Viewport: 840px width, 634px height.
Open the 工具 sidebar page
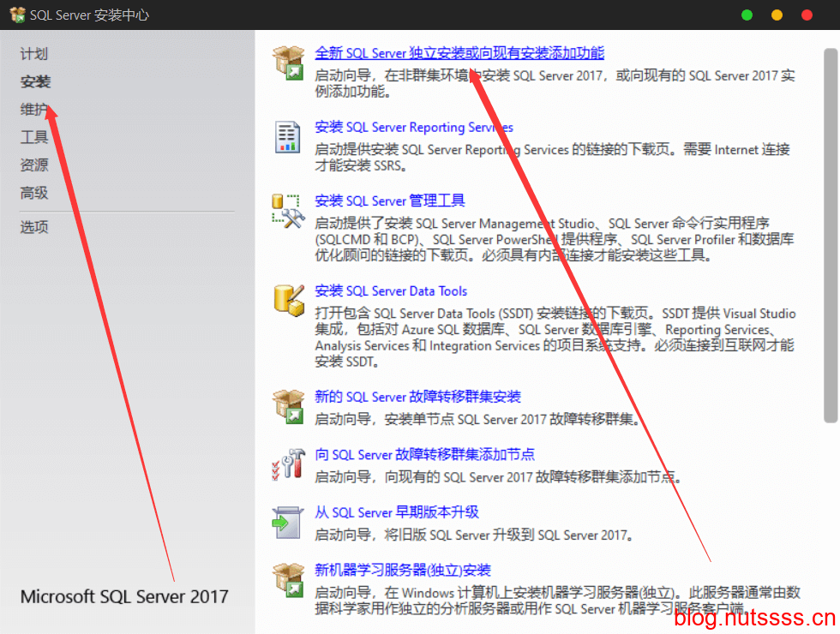(x=34, y=137)
